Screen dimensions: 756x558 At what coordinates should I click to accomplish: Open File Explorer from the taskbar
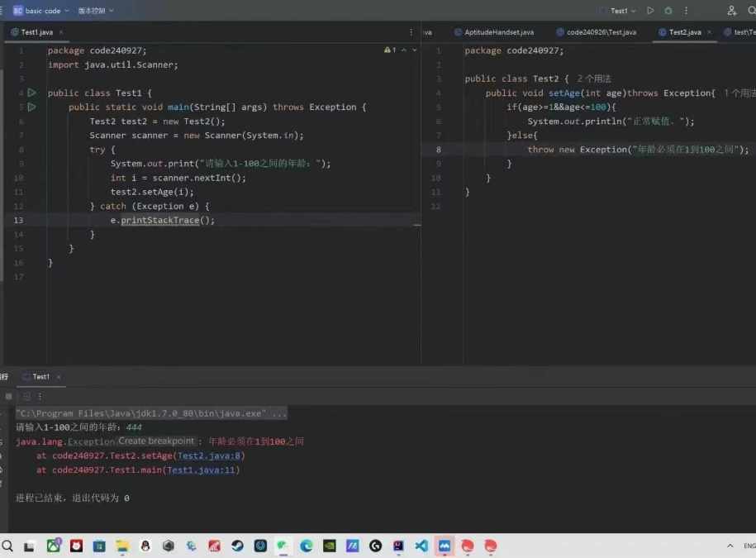[122, 546]
